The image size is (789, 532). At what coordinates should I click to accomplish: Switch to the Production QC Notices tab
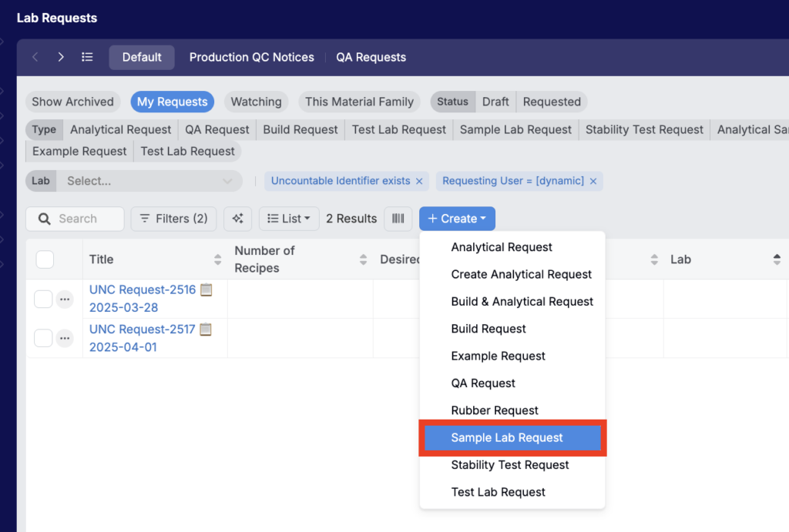(251, 57)
